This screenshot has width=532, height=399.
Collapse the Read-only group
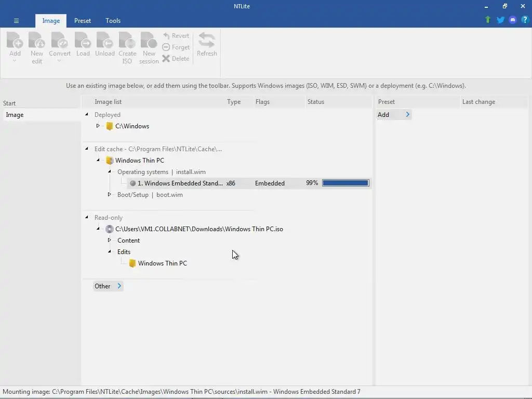tap(87, 217)
